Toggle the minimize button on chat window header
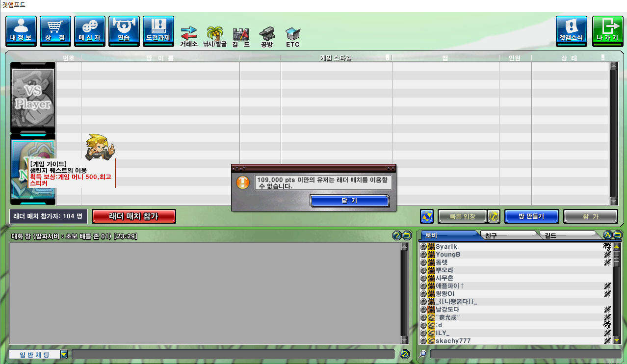627x364 pixels. pyautogui.click(x=407, y=236)
